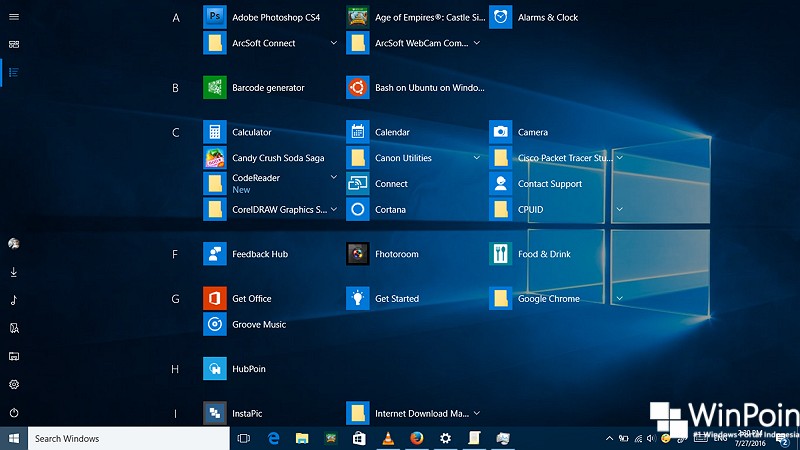Open Adobe Photoshop CS4 app
This screenshot has width=800, height=450.
pos(263,17)
